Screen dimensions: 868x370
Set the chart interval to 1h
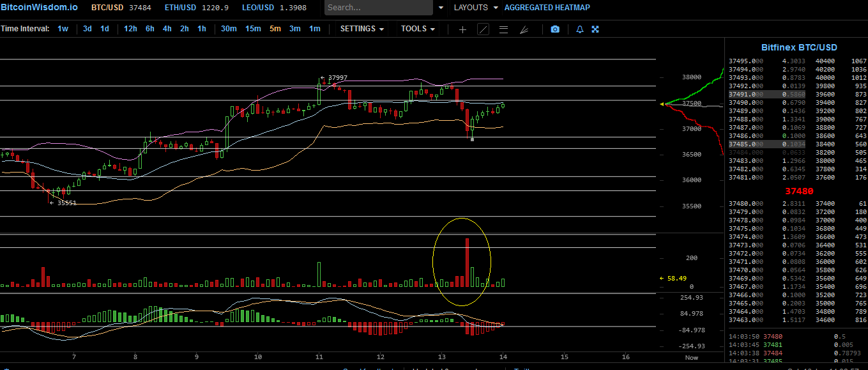coord(202,29)
